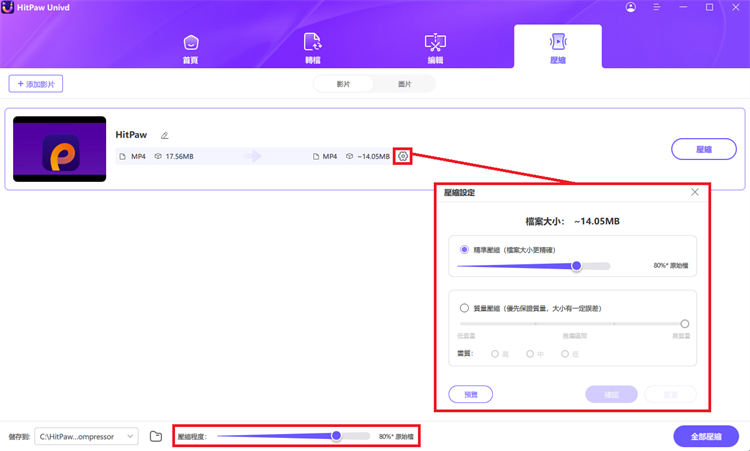Click the 檔案大小 ~14.05MB label in dialog
The image size is (750, 451).
[x=573, y=221]
